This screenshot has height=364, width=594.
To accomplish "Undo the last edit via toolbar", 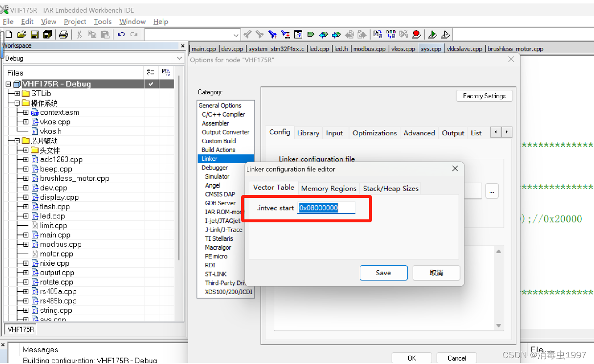I will [121, 34].
